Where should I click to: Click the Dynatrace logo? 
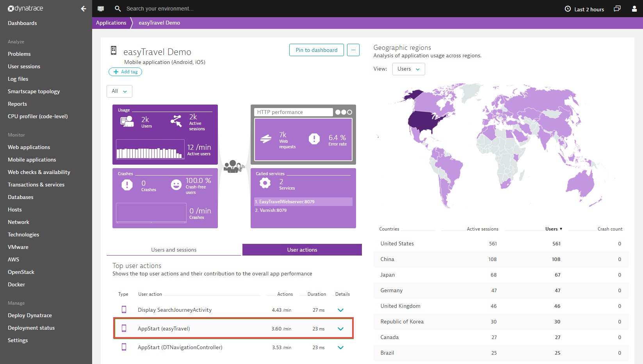click(x=25, y=9)
